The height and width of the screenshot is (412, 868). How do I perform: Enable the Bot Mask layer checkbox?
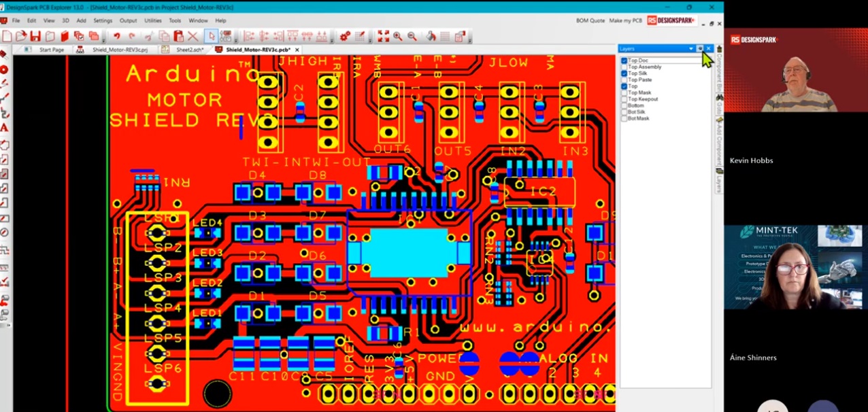(x=624, y=118)
